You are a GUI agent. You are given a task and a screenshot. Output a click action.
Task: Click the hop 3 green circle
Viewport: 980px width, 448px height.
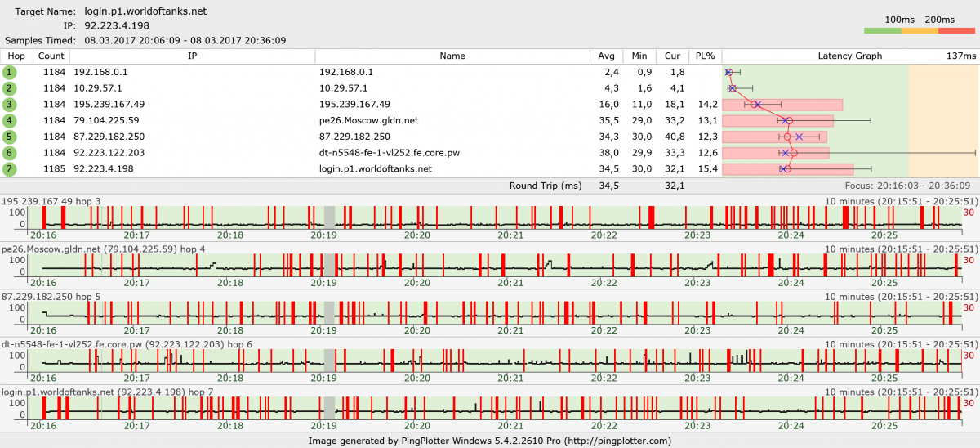[x=9, y=105]
